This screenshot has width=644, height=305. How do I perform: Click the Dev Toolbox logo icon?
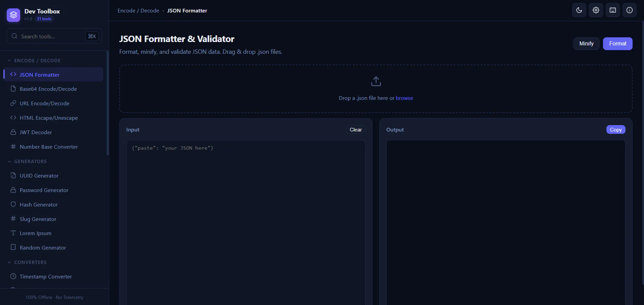[x=13, y=15]
